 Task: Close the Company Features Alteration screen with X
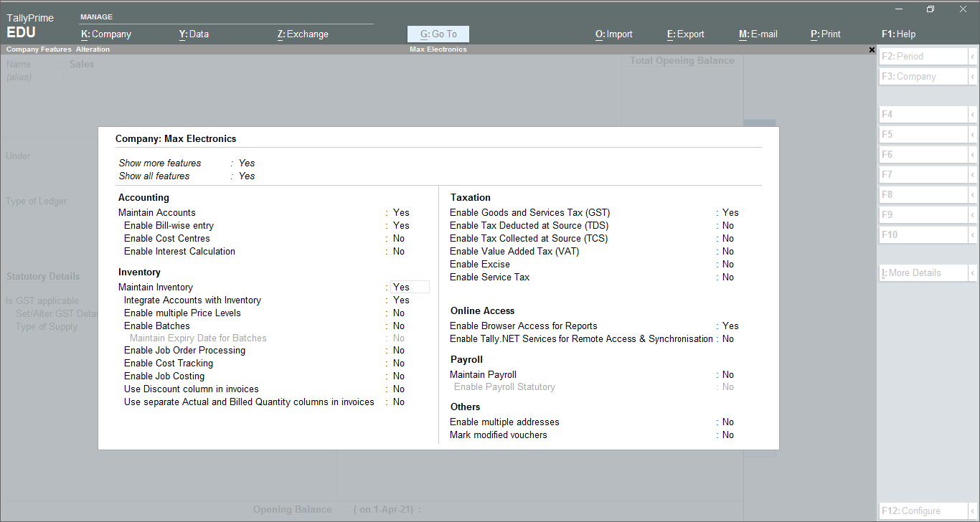pyautogui.click(x=872, y=50)
